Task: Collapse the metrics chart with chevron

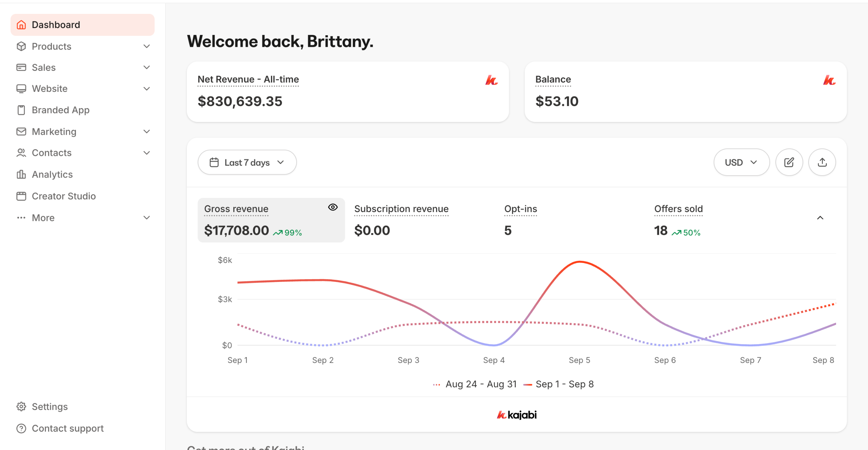Action: 820,218
